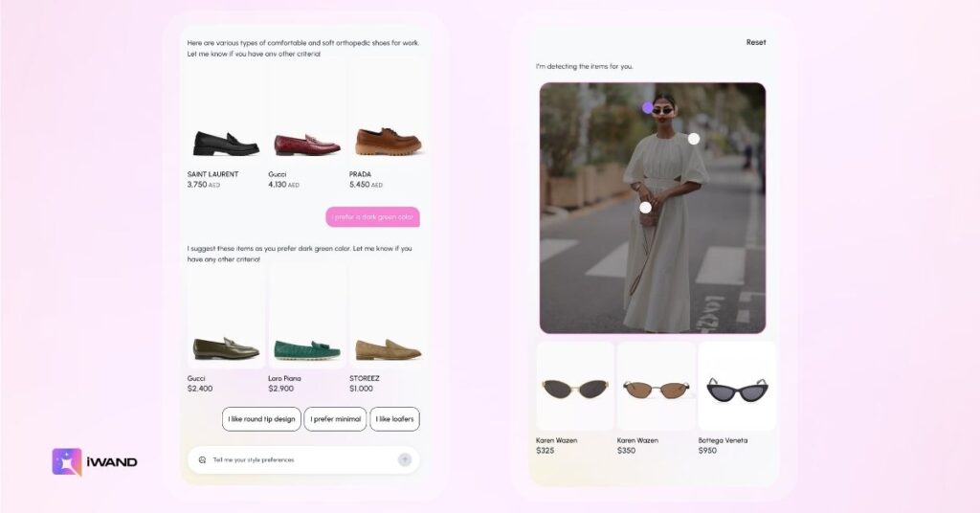The image size is (980, 513).
Task: Select the white detection dot on the dress shoulder
Action: (x=694, y=139)
